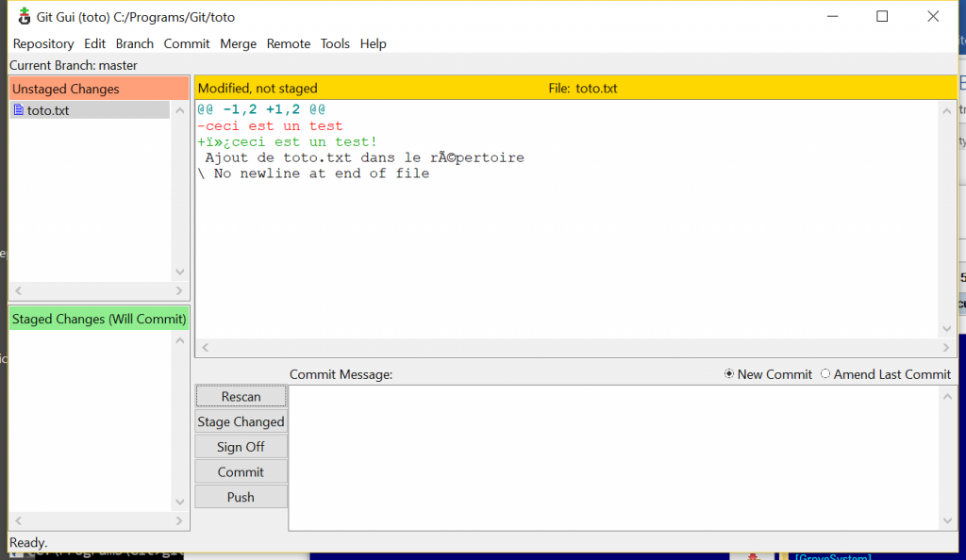The height and width of the screenshot is (560, 966).
Task: Open the Help menu
Action: click(x=373, y=43)
